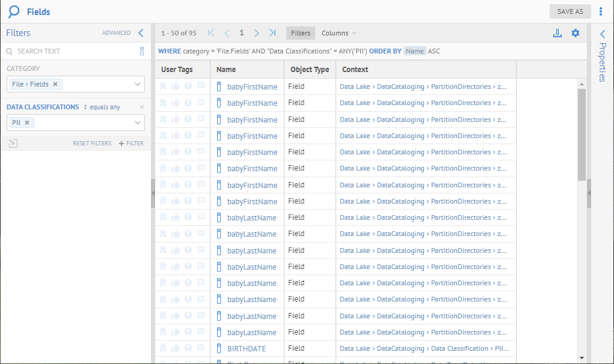The image size is (614, 364).
Task: Click the download/export results icon
Action: click(557, 33)
